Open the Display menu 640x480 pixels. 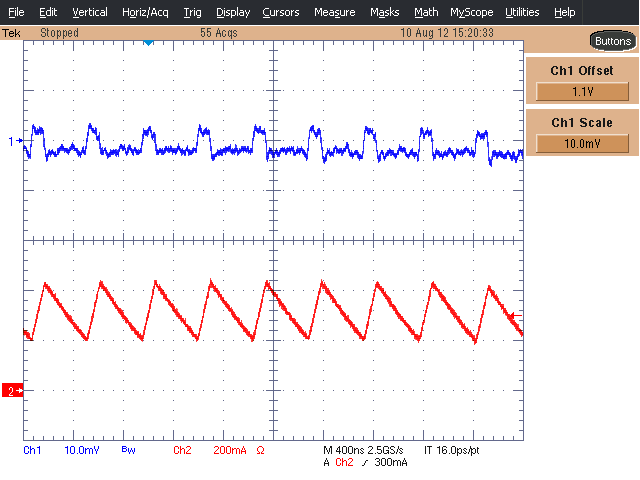(x=233, y=12)
